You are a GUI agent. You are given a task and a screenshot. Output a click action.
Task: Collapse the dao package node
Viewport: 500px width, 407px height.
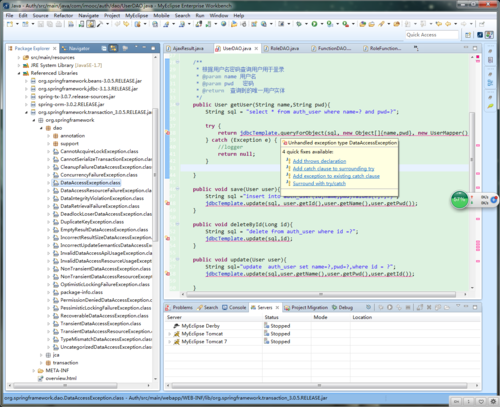point(41,128)
